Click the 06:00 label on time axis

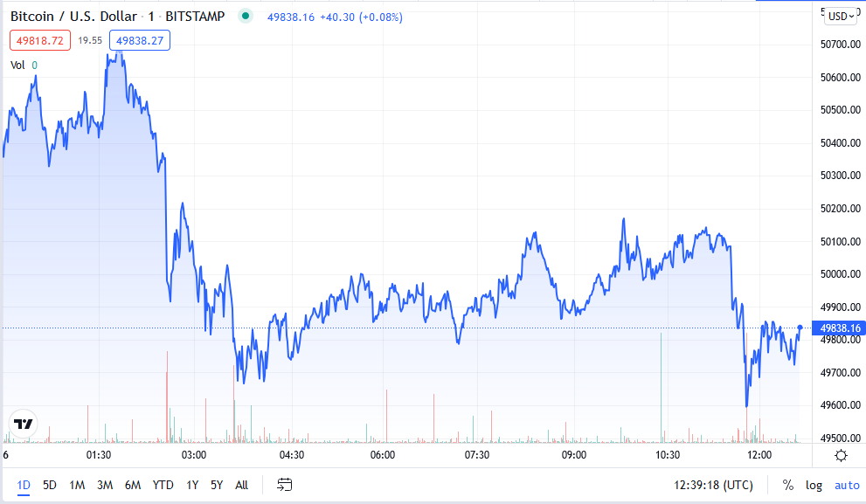[x=383, y=456]
